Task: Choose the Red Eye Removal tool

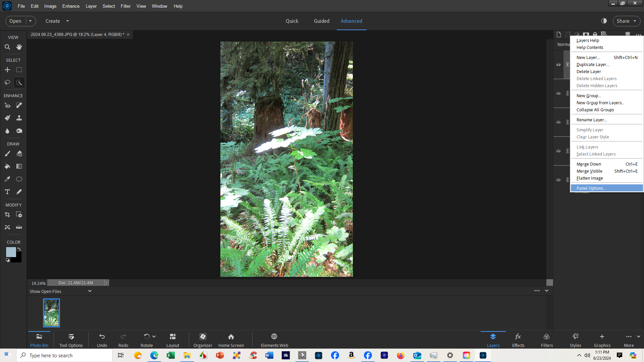Action: pyautogui.click(x=7, y=105)
